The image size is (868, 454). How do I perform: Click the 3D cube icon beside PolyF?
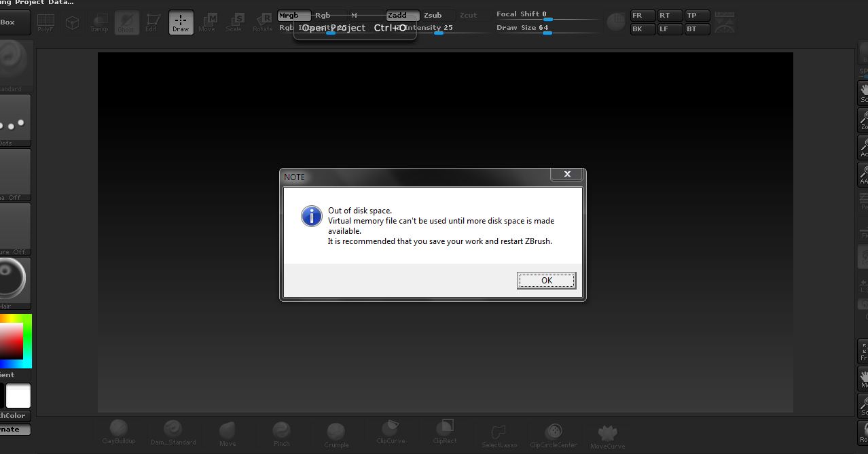point(72,23)
